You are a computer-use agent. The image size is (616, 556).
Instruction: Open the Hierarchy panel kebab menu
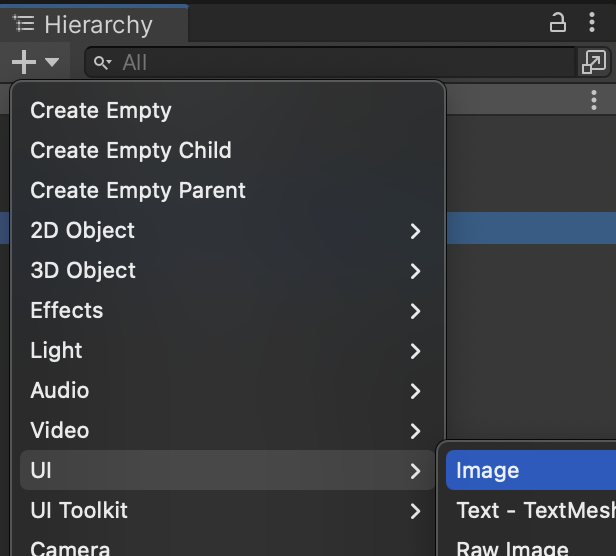pos(592,23)
